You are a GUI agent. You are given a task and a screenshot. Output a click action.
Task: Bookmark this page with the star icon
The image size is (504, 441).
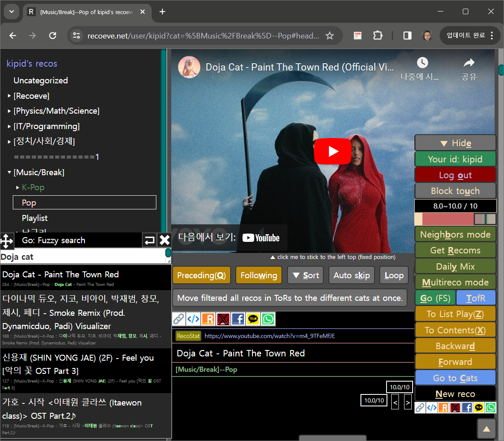[329, 36]
